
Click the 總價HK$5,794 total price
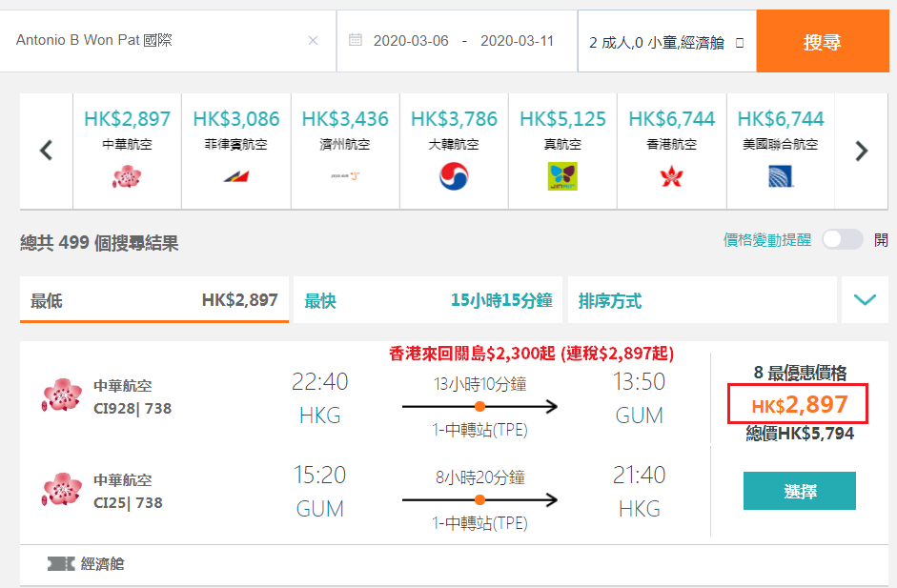[x=800, y=434]
